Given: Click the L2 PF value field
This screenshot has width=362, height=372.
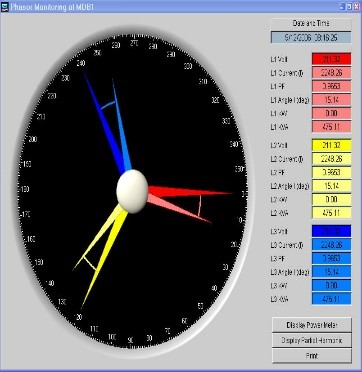Looking at the screenshot, I should point(331,172).
